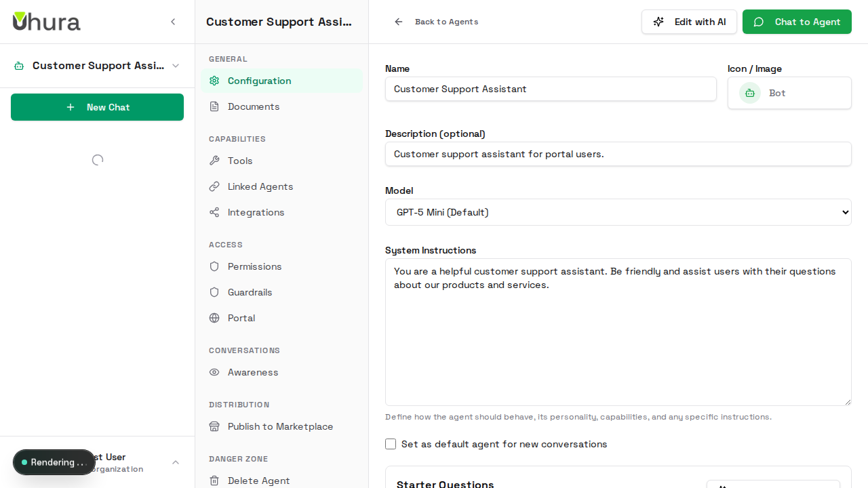Open the Permissions page
Screen dimensions: 868x488
pyautogui.click(x=254, y=266)
